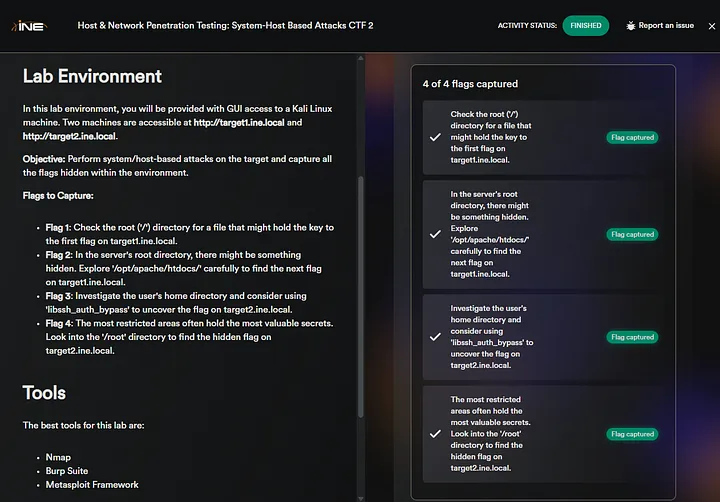Click the checkmark for the /root directory flag
This screenshot has height=502, width=720.
(435, 434)
